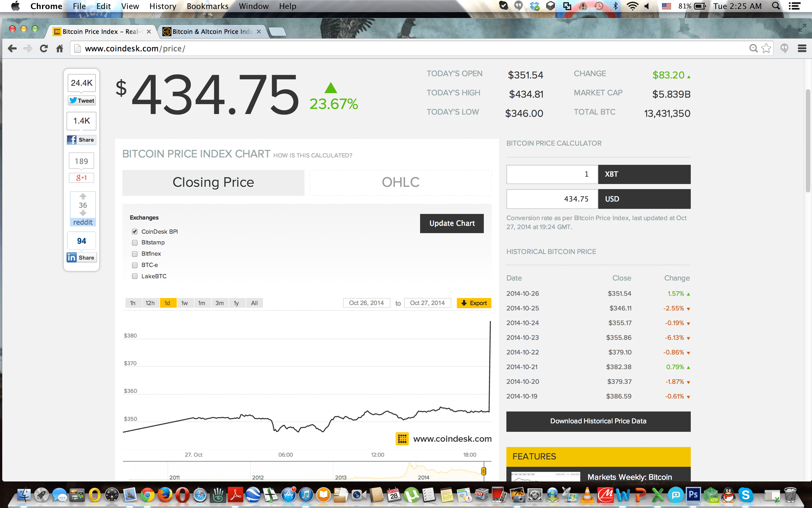
Task: Open Opera browser in the dock
Action: click(x=182, y=495)
